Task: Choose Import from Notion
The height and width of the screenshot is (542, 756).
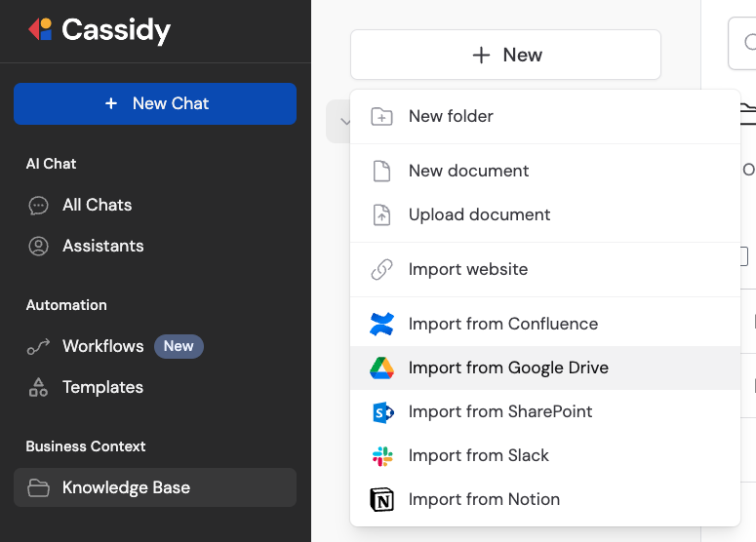Action: point(545,499)
